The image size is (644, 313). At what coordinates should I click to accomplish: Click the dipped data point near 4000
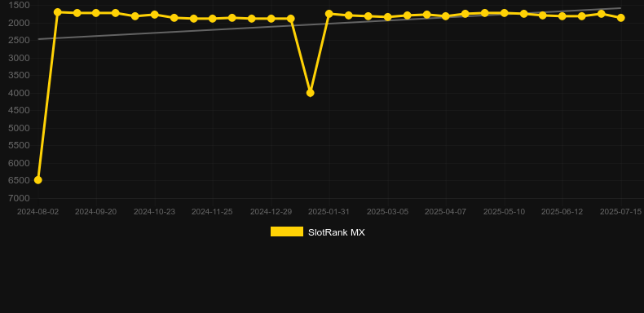[310, 93]
